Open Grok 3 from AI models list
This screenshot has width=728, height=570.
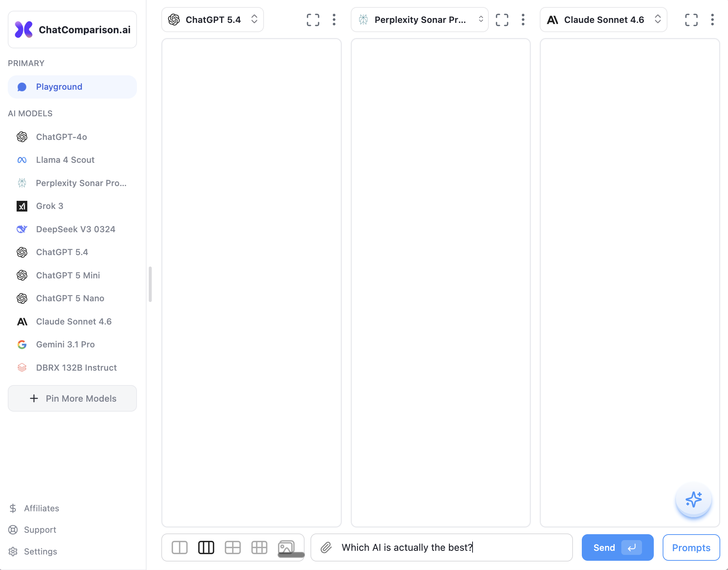50,206
